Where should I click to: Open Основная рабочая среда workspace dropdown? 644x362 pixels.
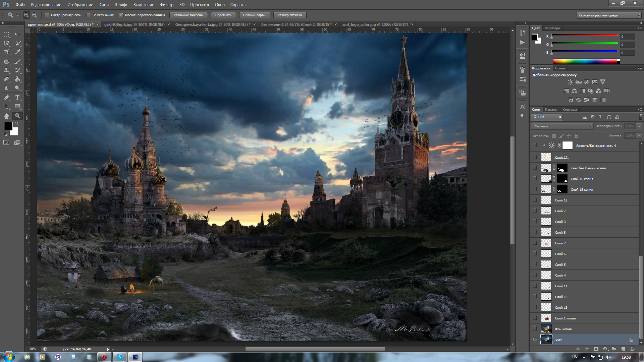click(609, 15)
